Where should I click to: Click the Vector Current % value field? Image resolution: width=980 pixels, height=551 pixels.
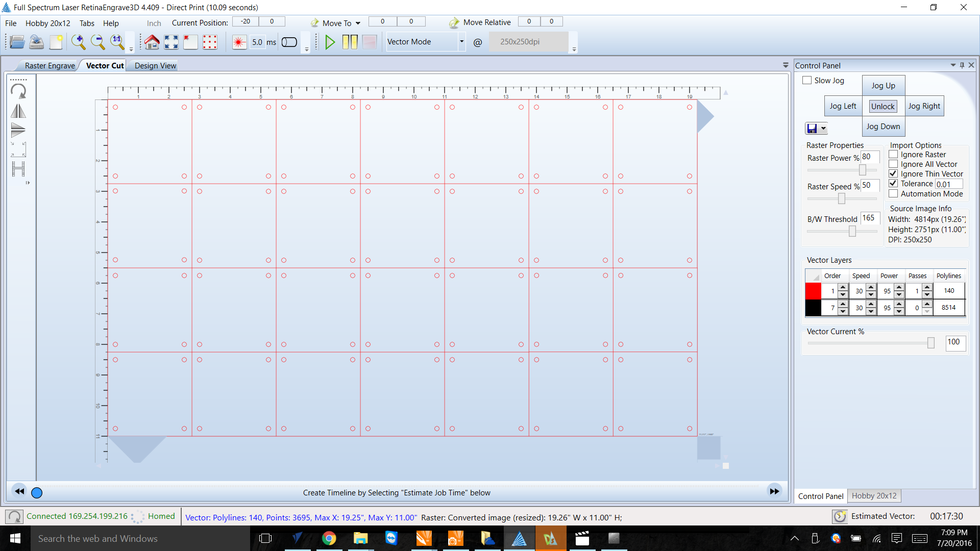pos(955,342)
